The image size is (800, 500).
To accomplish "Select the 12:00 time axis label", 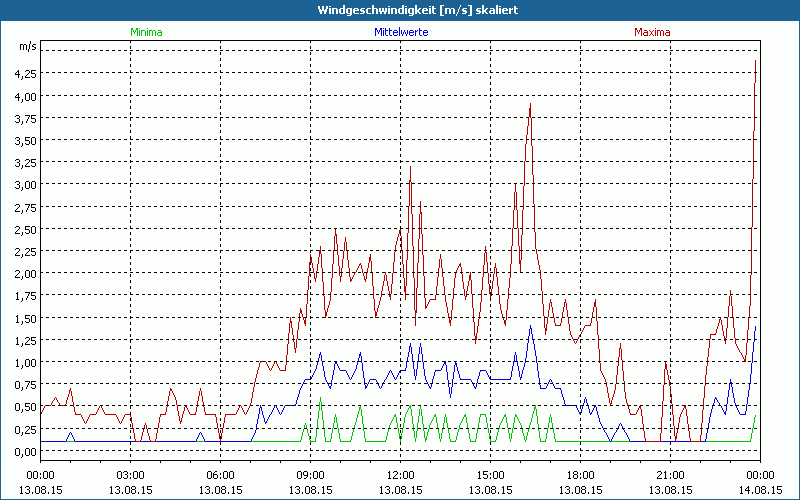I will [x=400, y=475].
